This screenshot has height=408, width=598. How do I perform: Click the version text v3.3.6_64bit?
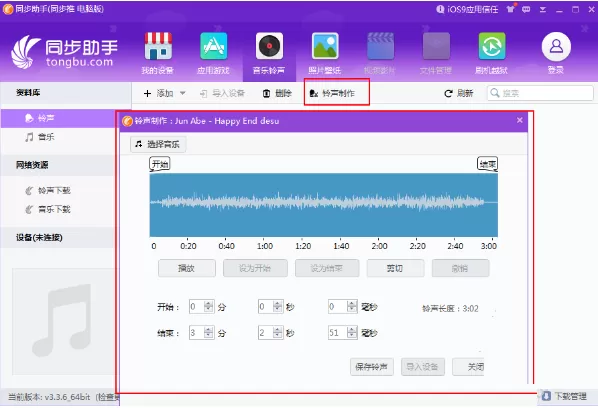click(x=68, y=397)
